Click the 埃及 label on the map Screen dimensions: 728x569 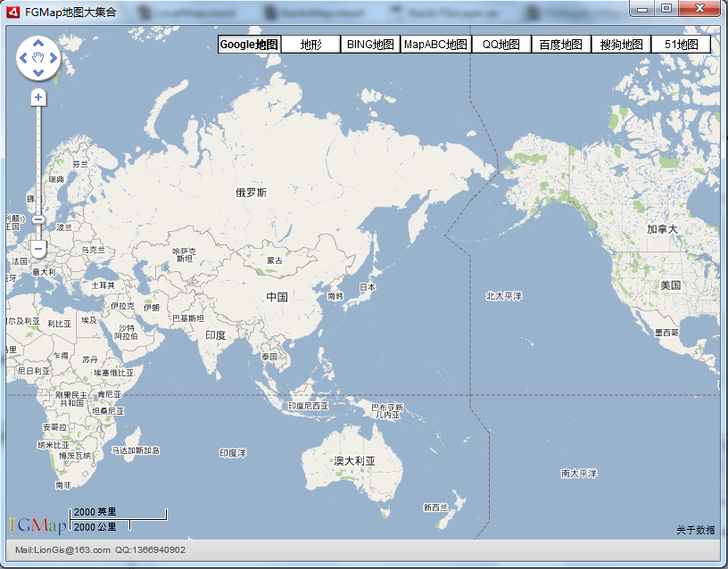[89, 320]
